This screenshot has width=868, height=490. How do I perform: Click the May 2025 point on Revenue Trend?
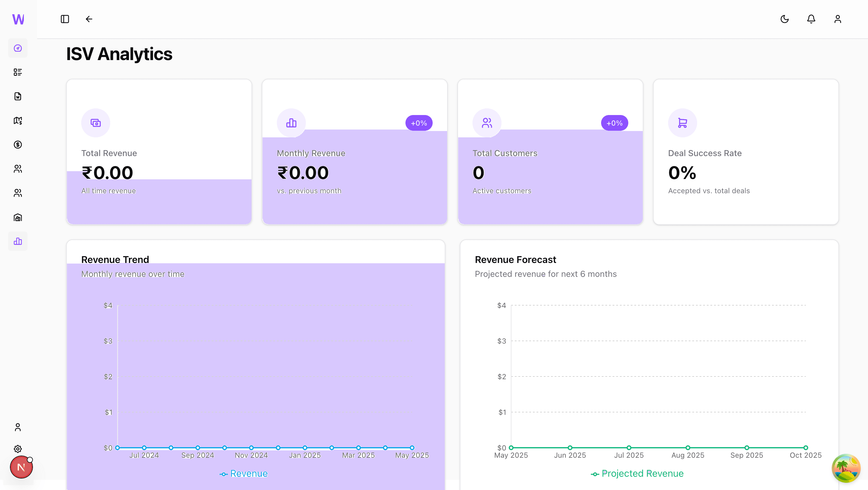pos(412,448)
